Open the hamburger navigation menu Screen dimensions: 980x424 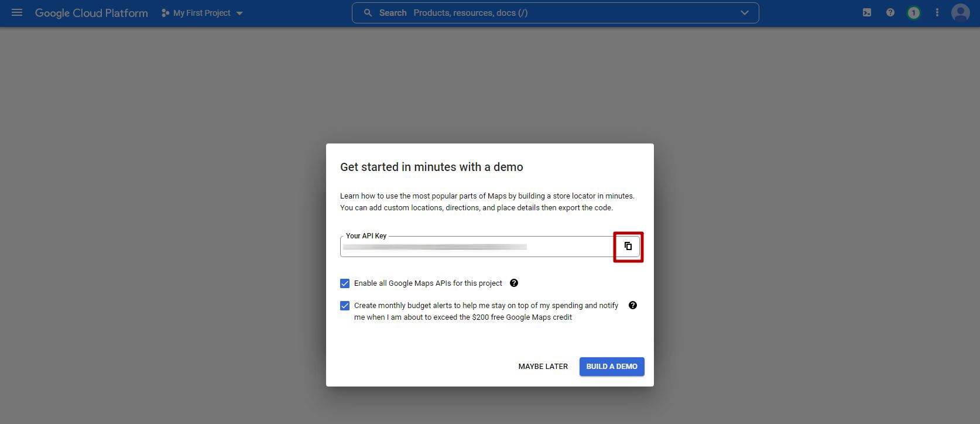click(x=17, y=12)
